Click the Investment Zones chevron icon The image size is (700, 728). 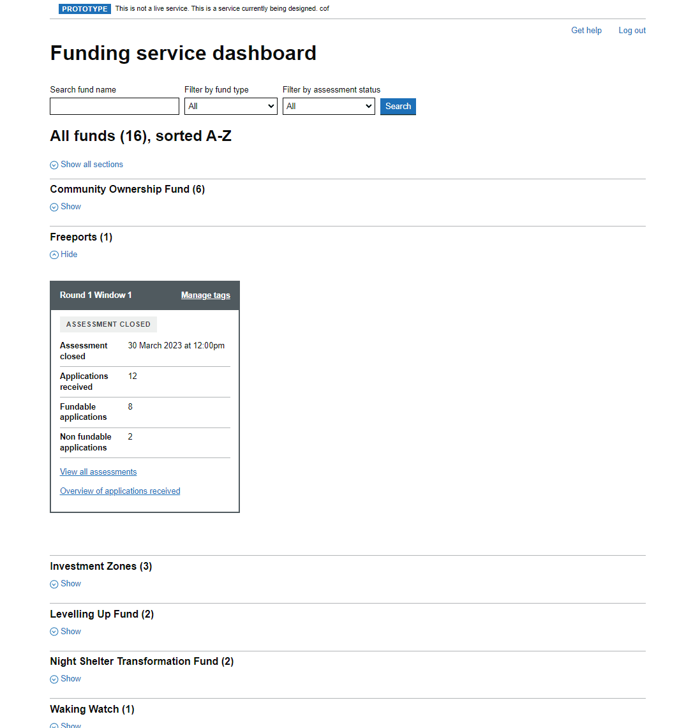click(54, 584)
